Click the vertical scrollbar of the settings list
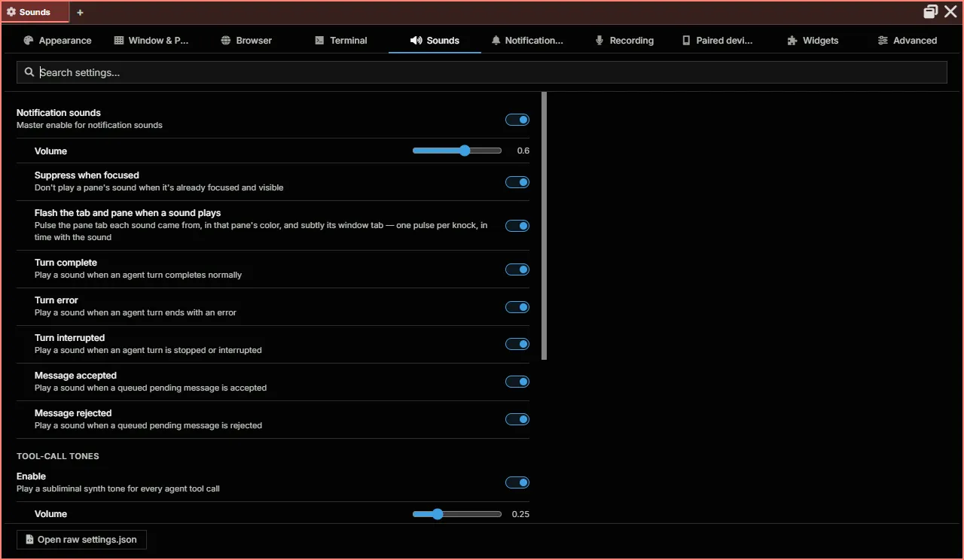964x560 pixels. tap(545, 226)
